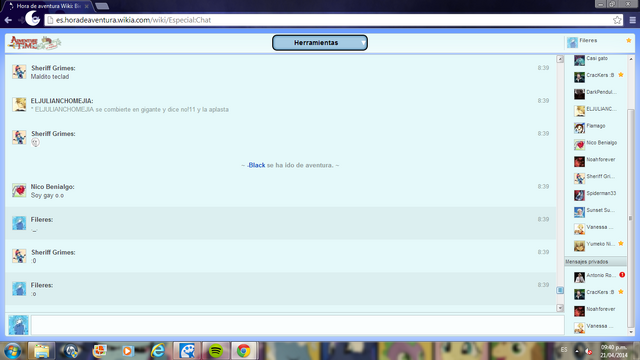Select Nico Benialgo in user list
640x360 pixels.
coord(597,143)
